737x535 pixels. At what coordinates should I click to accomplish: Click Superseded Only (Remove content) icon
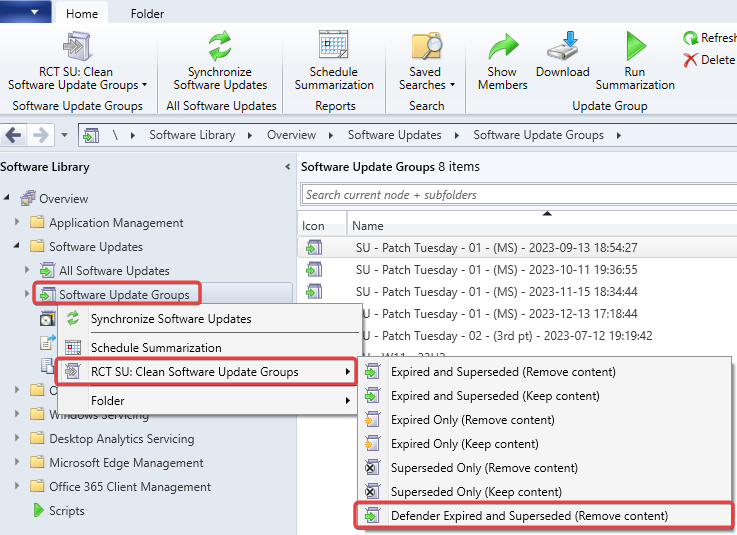tap(372, 467)
